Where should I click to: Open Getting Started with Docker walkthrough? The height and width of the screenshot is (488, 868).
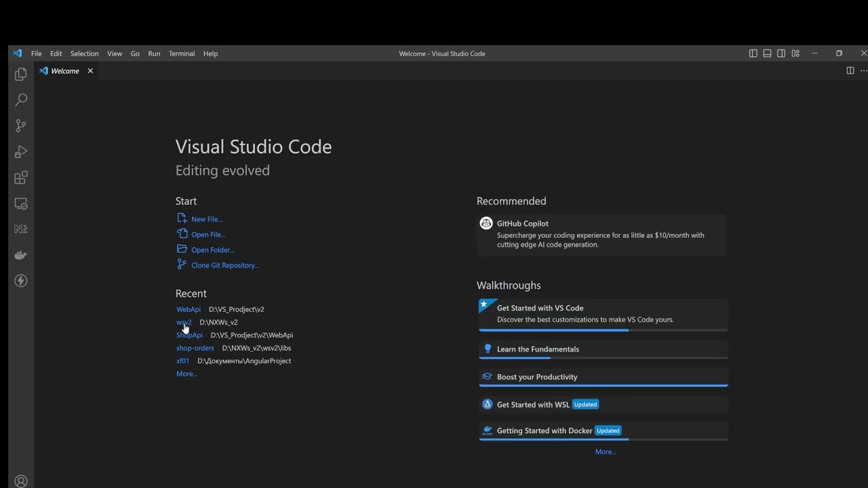click(x=604, y=431)
